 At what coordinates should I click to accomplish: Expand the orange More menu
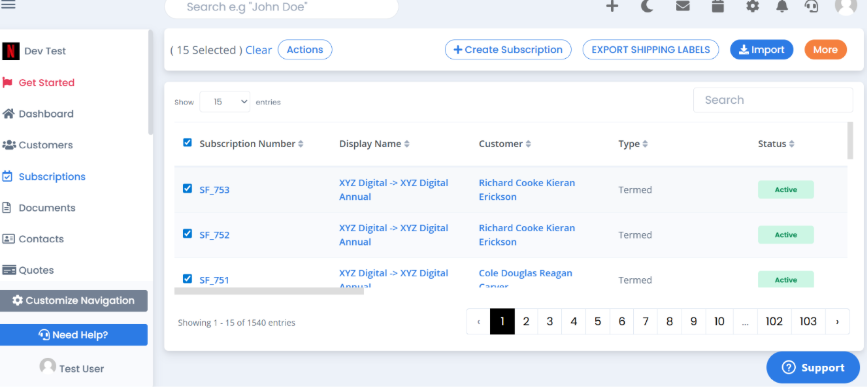click(x=826, y=50)
